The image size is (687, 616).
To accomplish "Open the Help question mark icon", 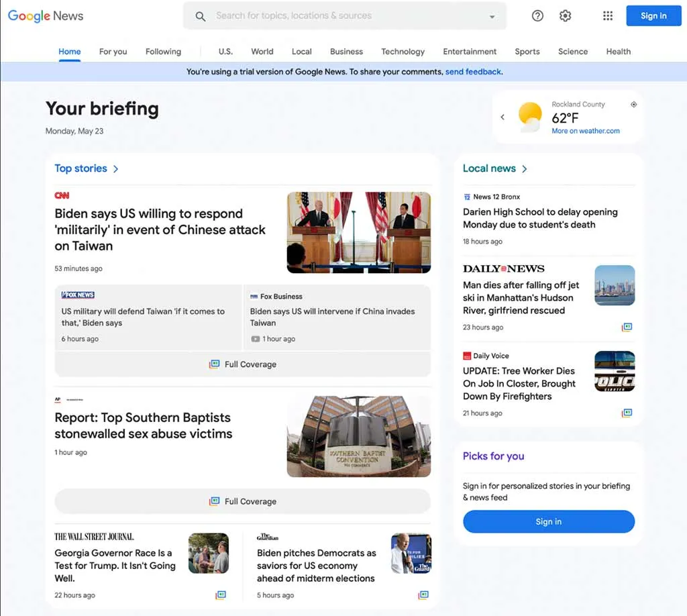I will pyautogui.click(x=537, y=16).
